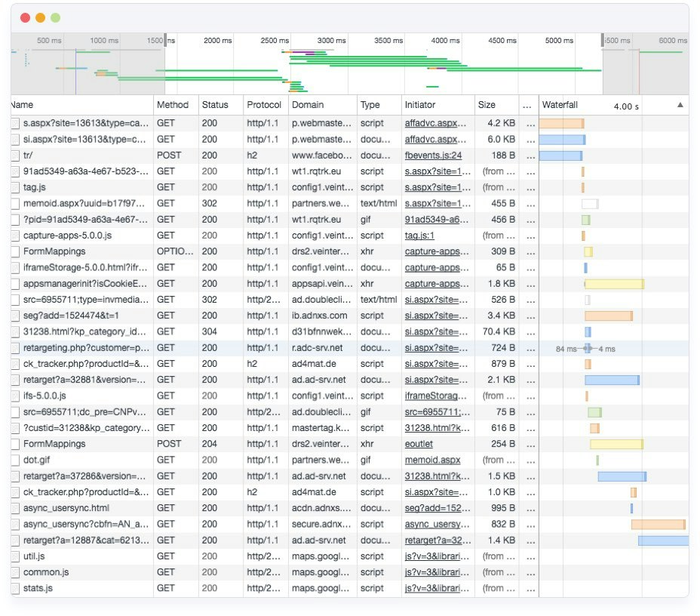
Task: Sort by the Initiator column header
Action: tap(438, 105)
